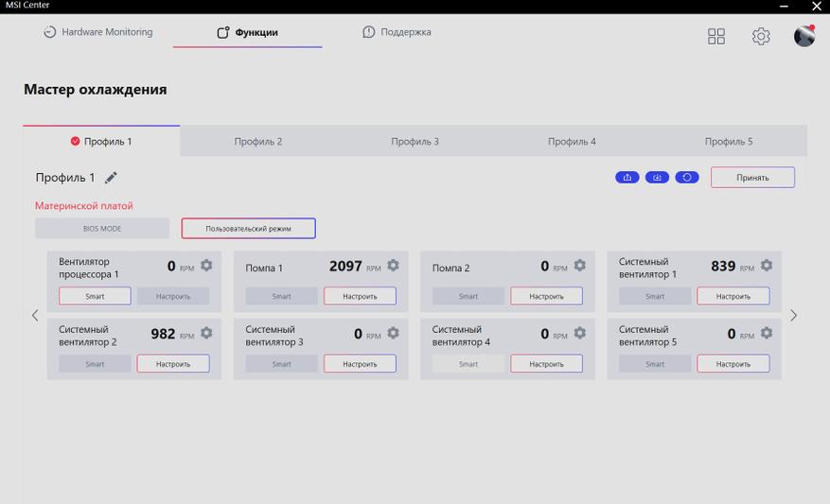This screenshot has width=830, height=504.
Task: Open gear settings for Системный вентилятор 4
Action: point(579,333)
